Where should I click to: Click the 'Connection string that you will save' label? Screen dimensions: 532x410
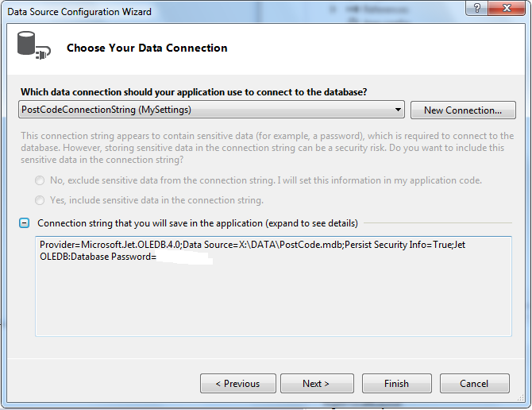[198, 223]
